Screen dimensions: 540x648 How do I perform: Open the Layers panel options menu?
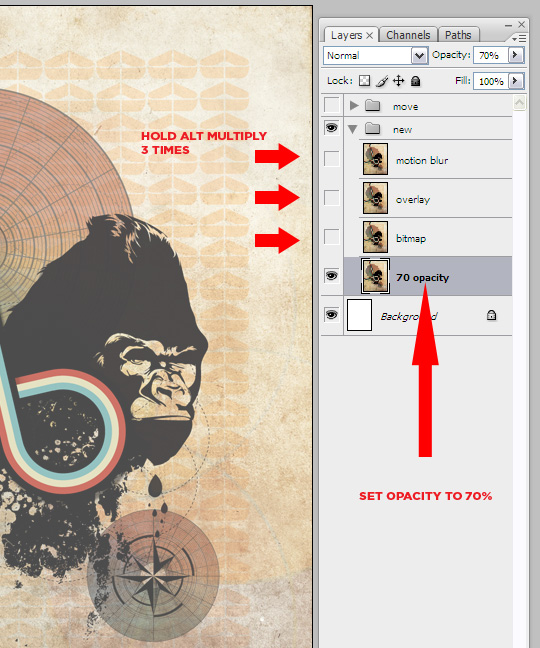coord(519,38)
